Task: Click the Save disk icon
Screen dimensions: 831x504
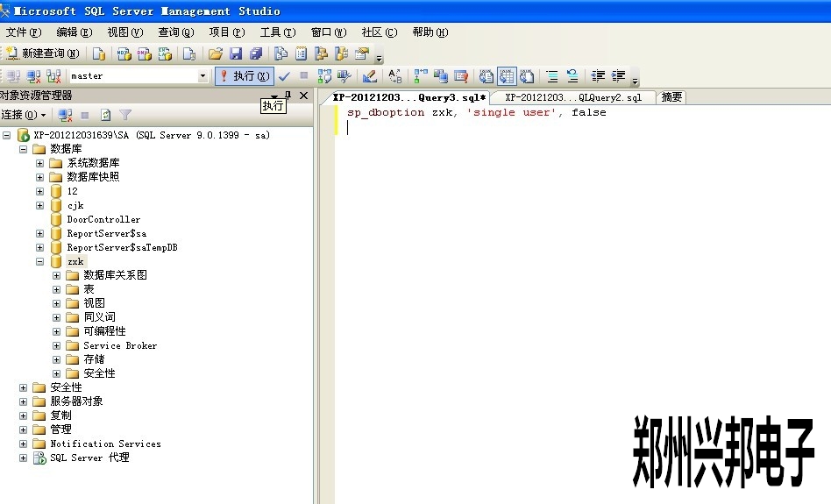Action: click(236, 53)
